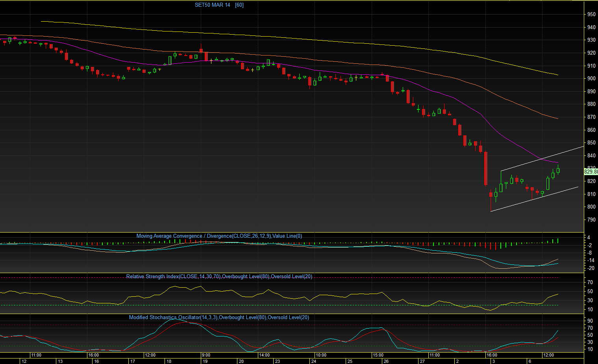Click the 9:00 time label
This screenshot has height=364, width=598.
206,355
